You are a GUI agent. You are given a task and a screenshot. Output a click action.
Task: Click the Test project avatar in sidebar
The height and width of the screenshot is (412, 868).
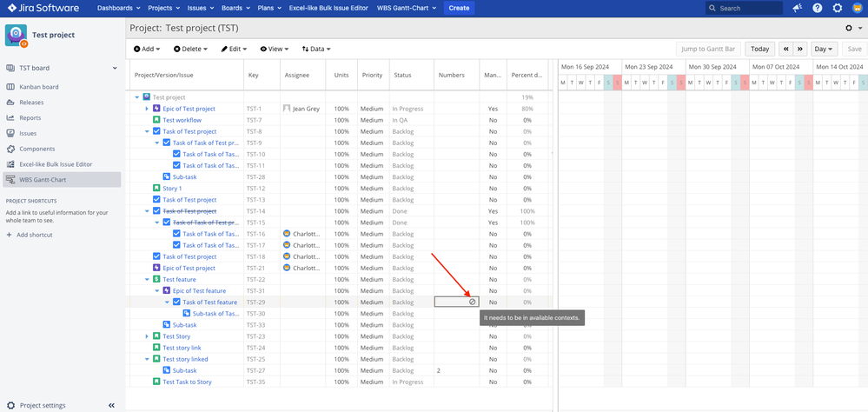pyautogui.click(x=16, y=35)
